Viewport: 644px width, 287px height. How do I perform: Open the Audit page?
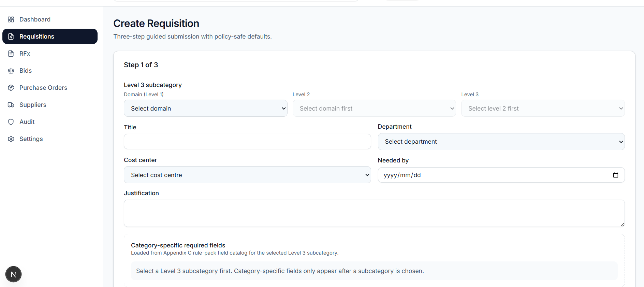coord(50,122)
